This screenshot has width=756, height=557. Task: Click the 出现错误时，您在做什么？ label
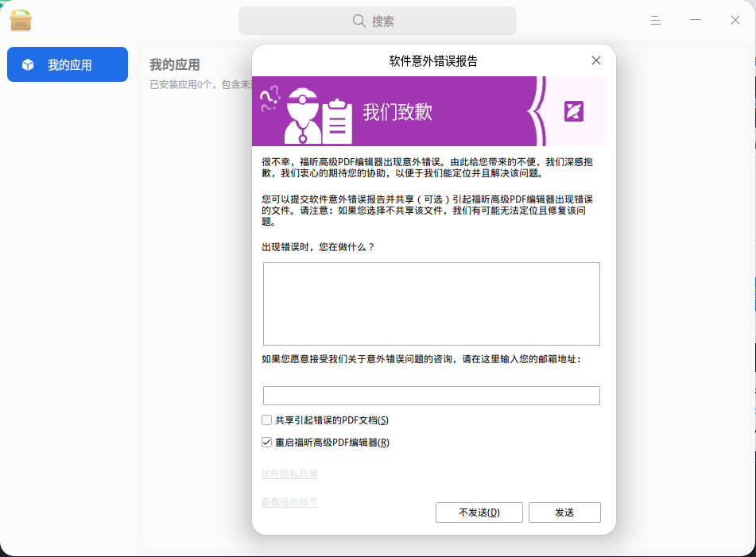click(318, 247)
